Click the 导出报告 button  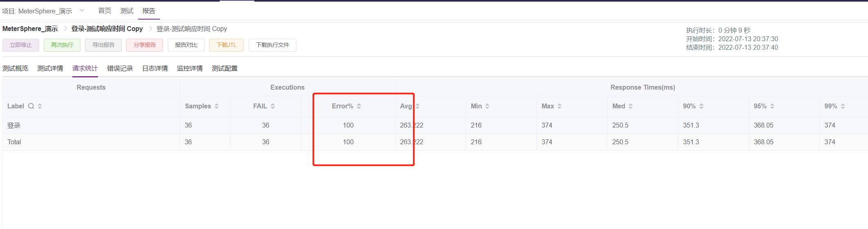(x=103, y=45)
